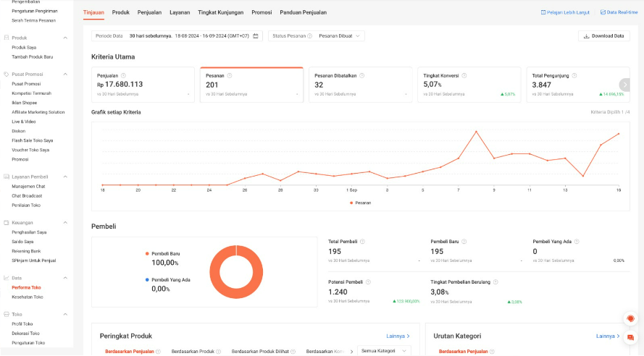The image size is (644, 356).
Task: Switch to the Tingkat Kunjungan tab
Action: click(221, 13)
